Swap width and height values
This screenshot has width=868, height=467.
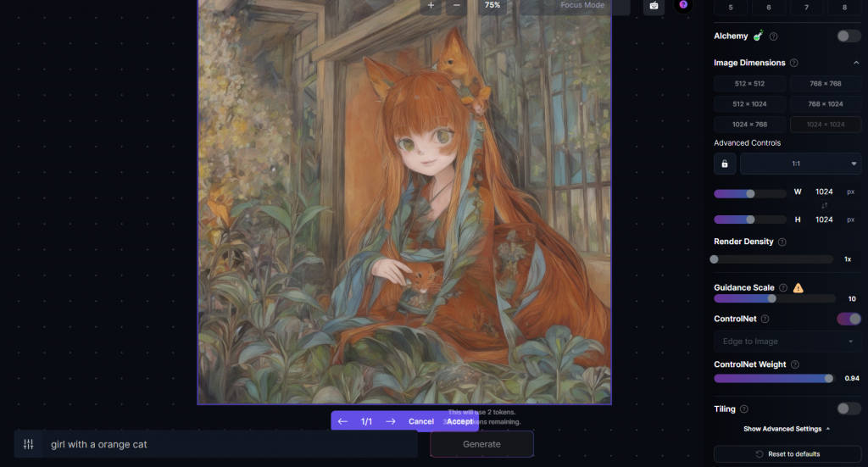(824, 206)
